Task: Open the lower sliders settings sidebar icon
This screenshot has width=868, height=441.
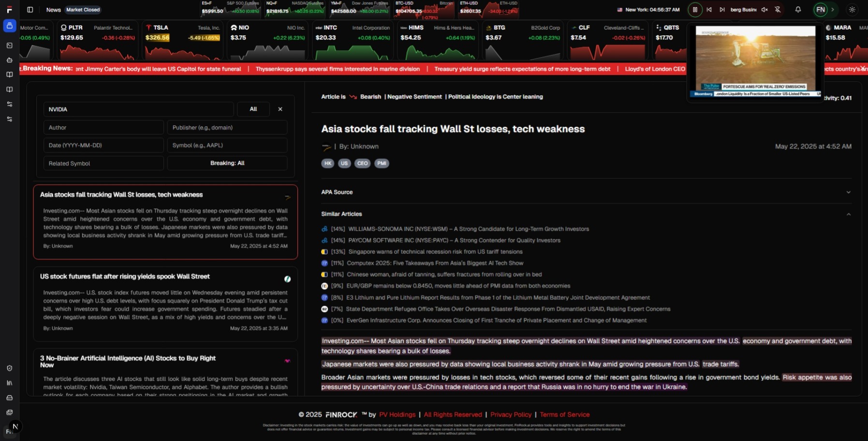Action: coord(9,119)
